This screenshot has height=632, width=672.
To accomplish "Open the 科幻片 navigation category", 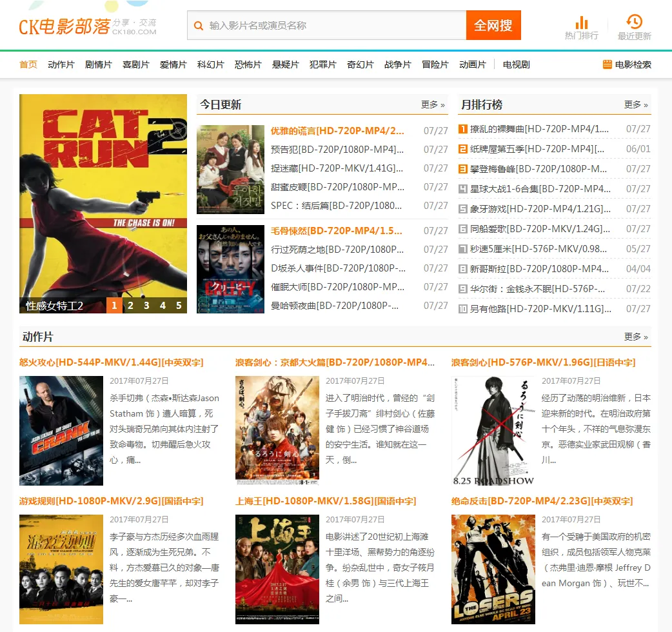I will coord(211,64).
